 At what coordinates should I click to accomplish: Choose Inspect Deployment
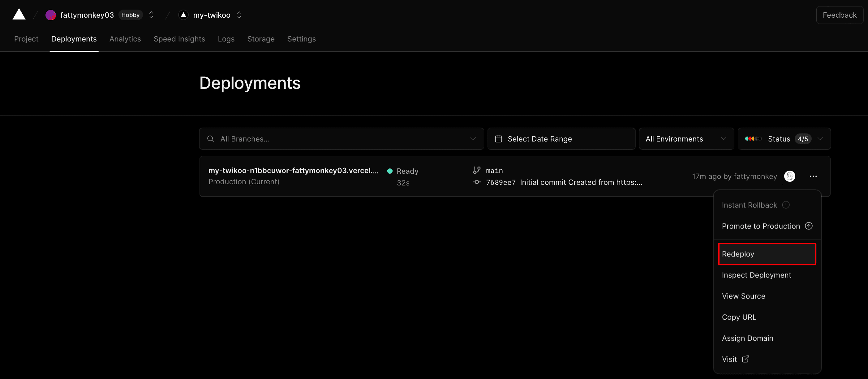pyautogui.click(x=767, y=275)
